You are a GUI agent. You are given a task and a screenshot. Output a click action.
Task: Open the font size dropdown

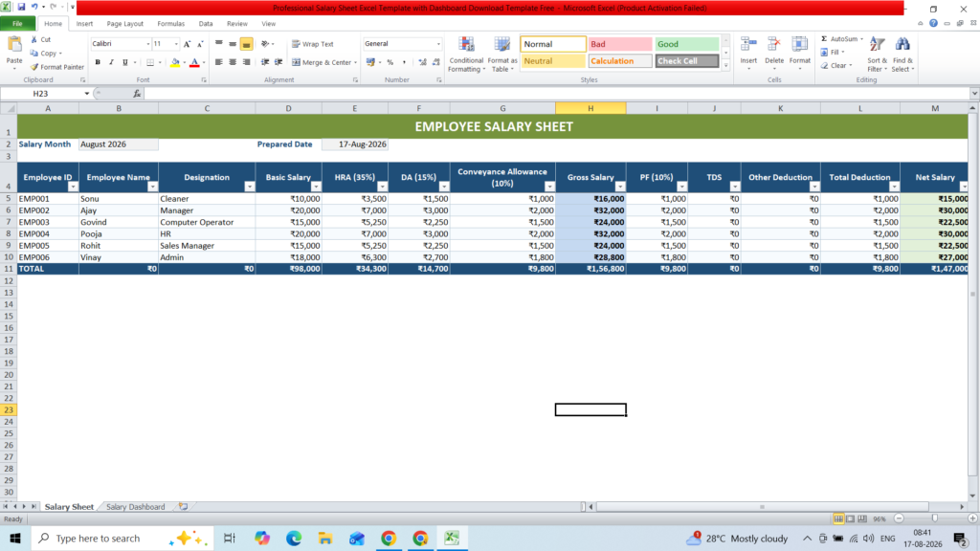pos(176,44)
